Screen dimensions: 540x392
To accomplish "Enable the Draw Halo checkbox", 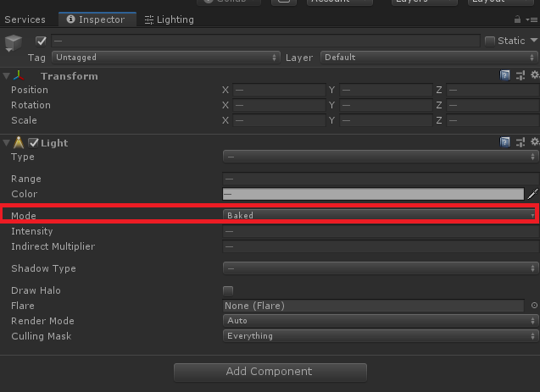I will [x=228, y=291].
